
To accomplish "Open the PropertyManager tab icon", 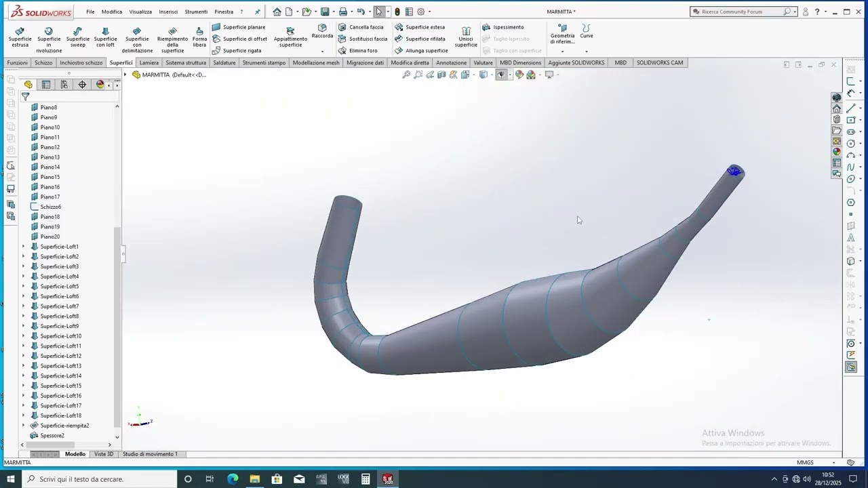I will click(x=46, y=85).
